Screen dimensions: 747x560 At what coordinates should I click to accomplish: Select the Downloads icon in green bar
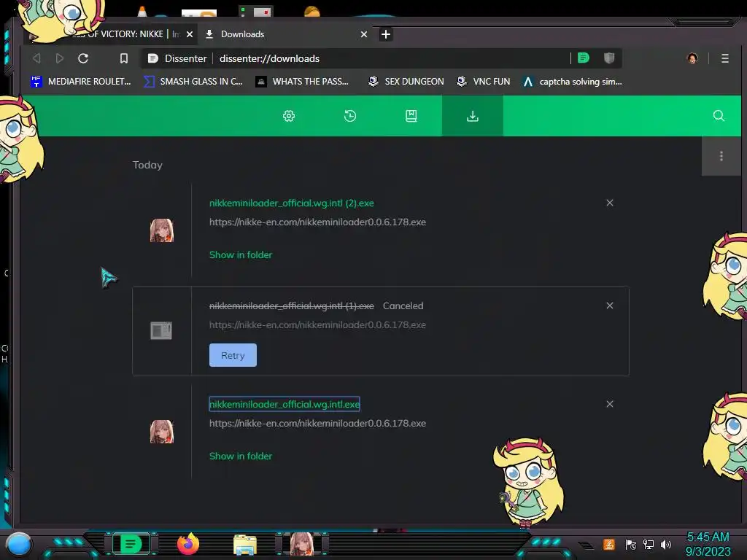pyautogui.click(x=473, y=116)
